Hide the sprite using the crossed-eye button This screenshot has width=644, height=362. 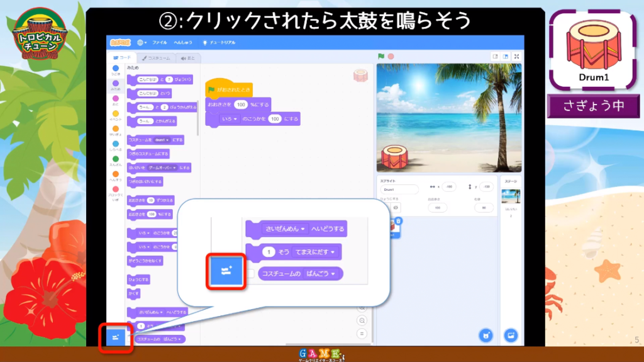pyautogui.click(x=396, y=208)
